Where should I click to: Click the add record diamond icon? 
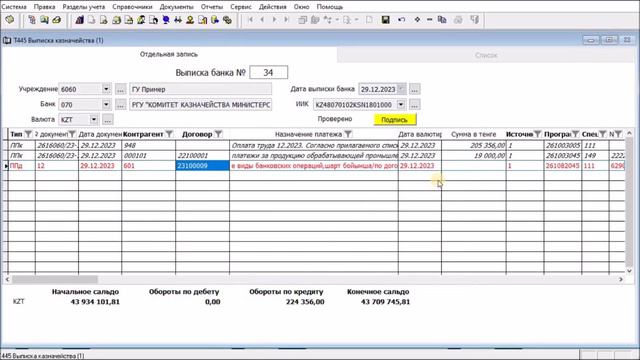tap(417, 20)
